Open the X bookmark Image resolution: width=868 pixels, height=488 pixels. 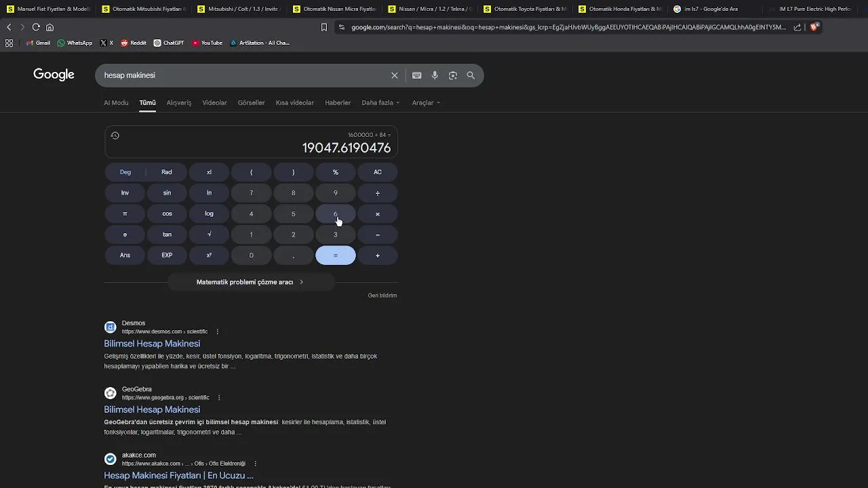[x=106, y=43]
